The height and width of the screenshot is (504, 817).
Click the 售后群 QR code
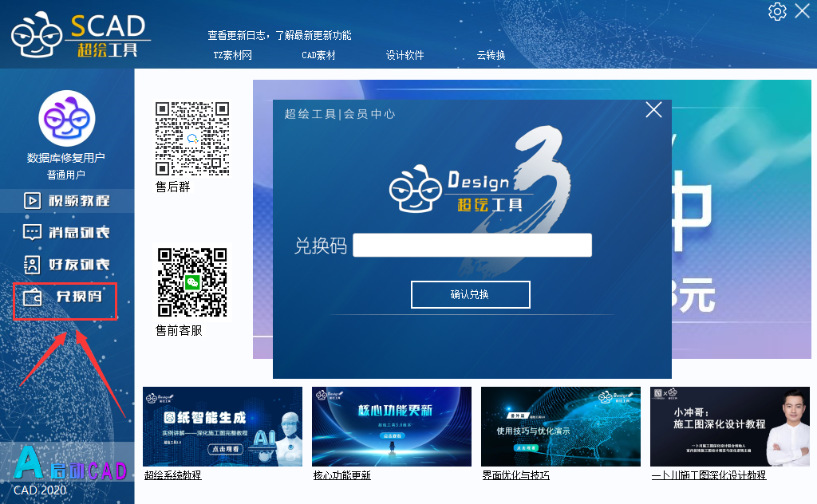pos(192,139)
